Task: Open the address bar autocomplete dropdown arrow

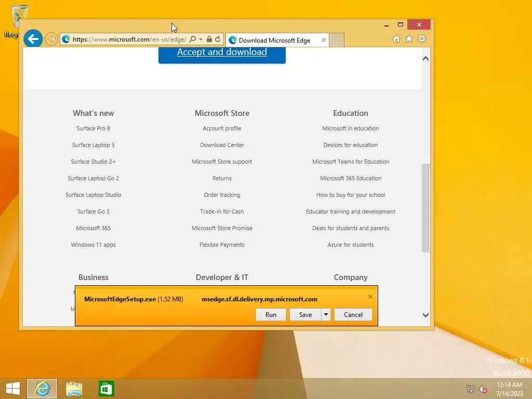Action: tap(201, 39)
